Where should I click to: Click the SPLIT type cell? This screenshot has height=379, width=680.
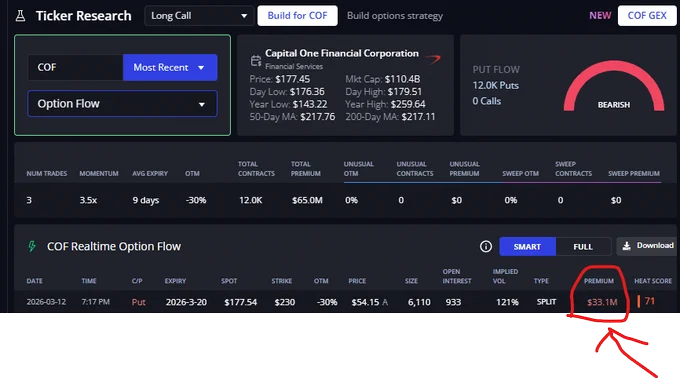546,302
